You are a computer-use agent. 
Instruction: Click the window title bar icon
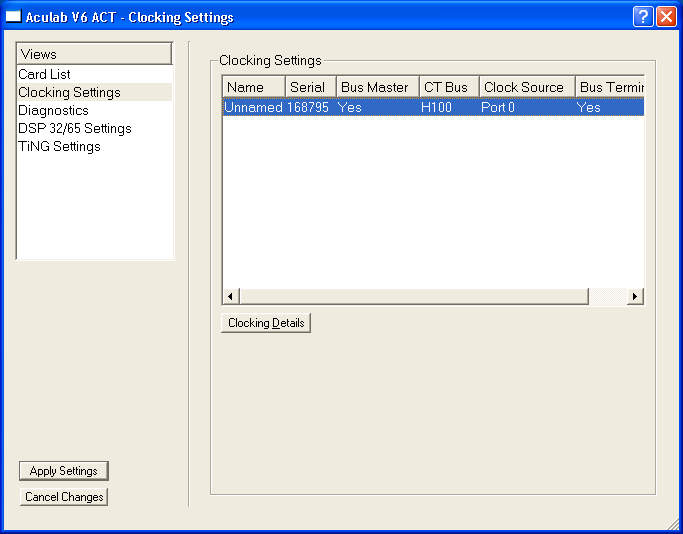click(x=13, y=17)
